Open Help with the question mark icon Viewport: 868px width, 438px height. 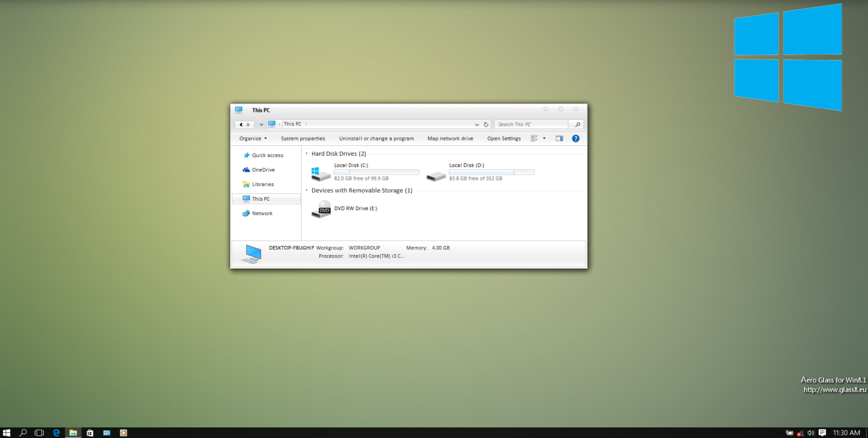(575, 139)
